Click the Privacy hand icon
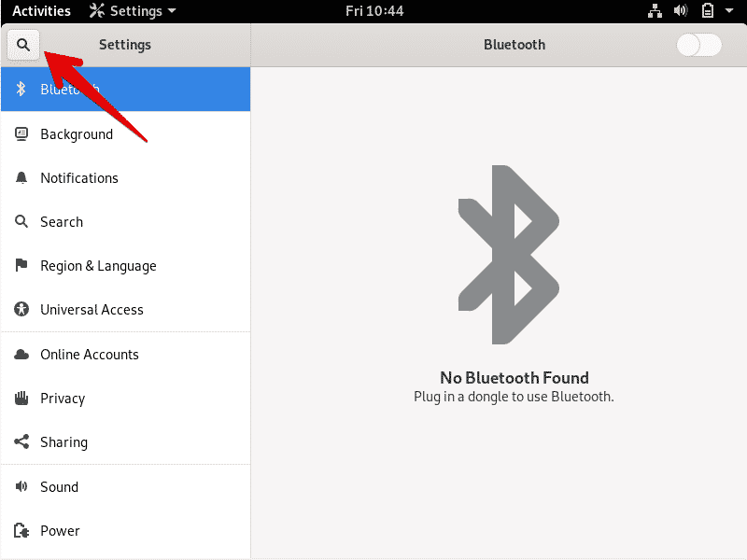The width and height of the screenshot is (747, 560). point(21,398)
